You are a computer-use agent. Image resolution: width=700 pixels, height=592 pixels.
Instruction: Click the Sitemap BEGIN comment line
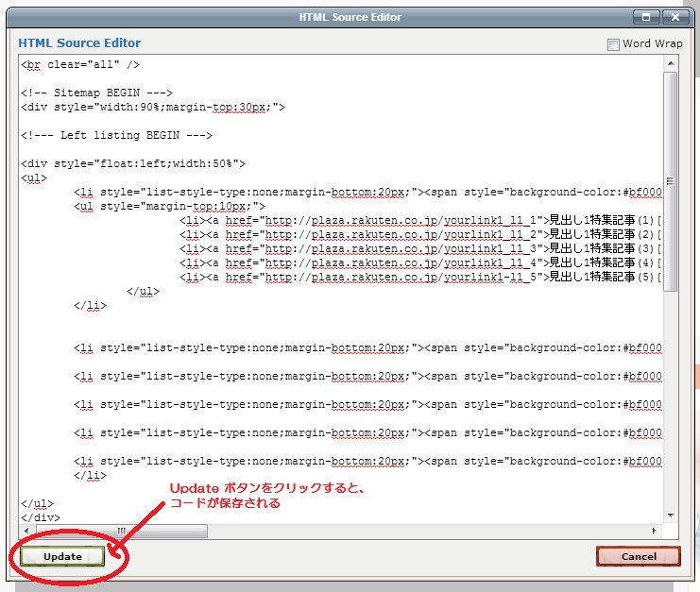click(x=96, y=93)
